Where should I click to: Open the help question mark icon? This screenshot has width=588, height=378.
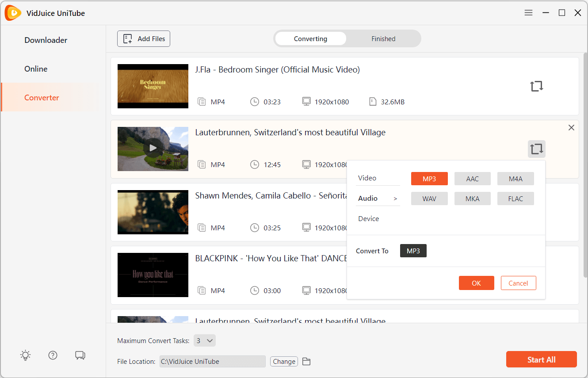53,355
